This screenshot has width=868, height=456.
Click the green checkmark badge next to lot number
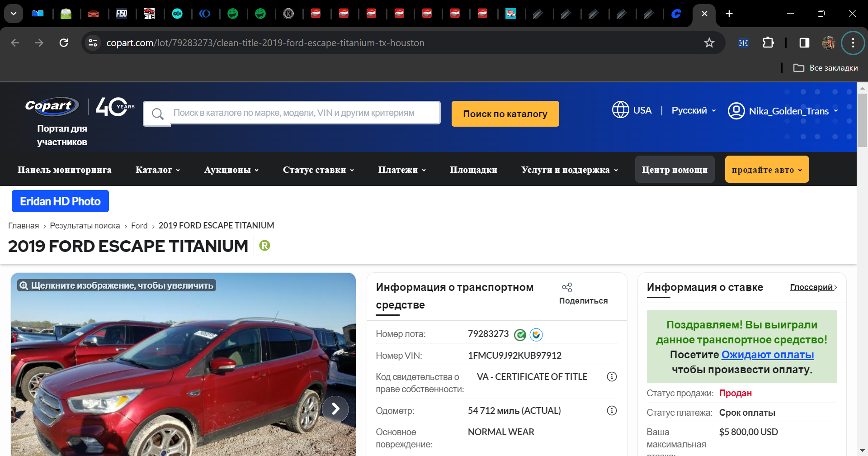coord(520,335)
